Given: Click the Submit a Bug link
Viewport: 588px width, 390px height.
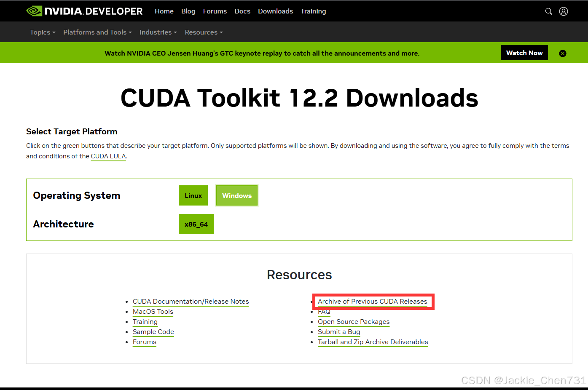Looking at the screenshot, I should coord(339,331).
